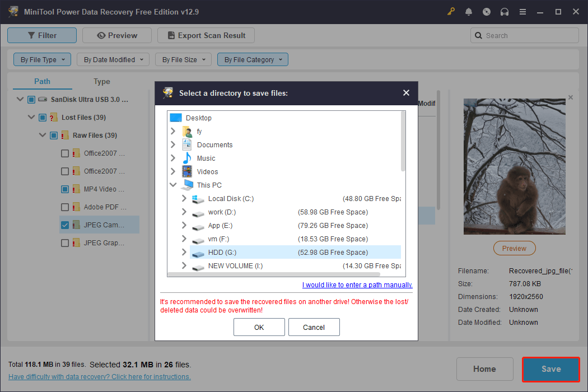Open the By File Category dropdown

(x=253, y=60)
